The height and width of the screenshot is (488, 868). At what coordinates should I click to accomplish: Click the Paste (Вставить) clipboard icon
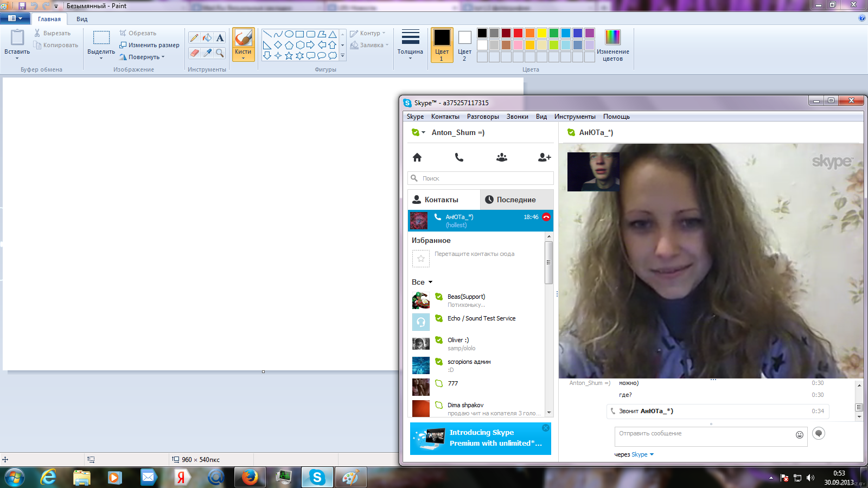tap(17, 38)
